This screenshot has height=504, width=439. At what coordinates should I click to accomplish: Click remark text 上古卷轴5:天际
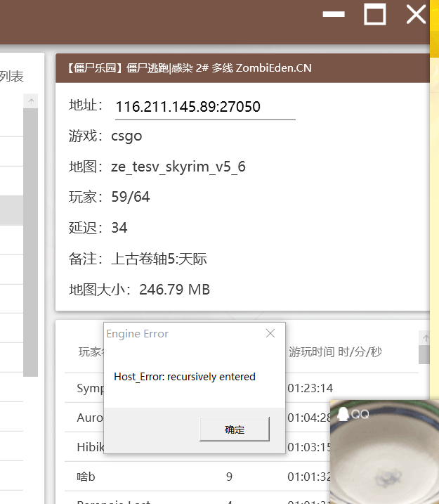[x=159, y=259]
